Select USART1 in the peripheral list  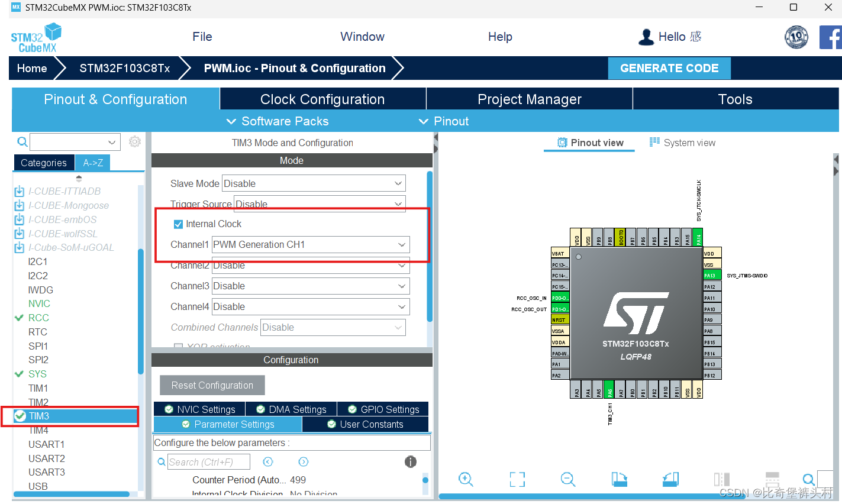pos(46,444)
